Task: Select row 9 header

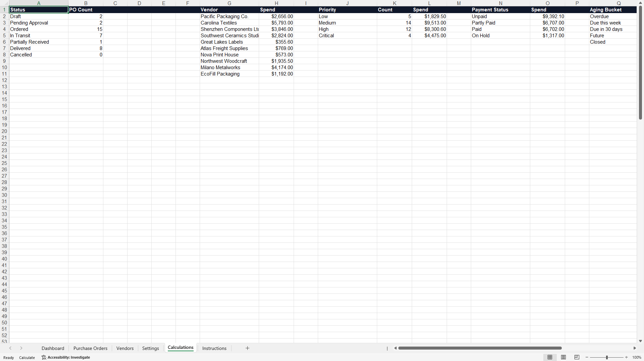Action: 4,61
